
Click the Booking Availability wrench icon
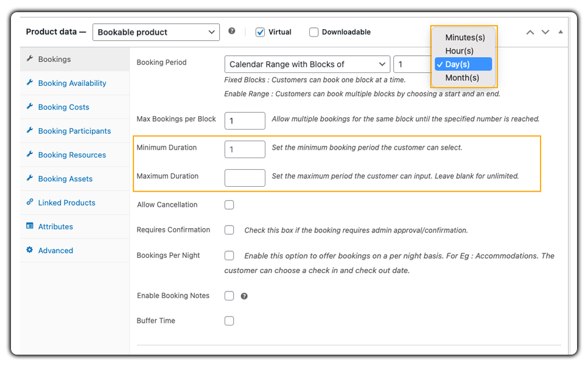point(30,83)
